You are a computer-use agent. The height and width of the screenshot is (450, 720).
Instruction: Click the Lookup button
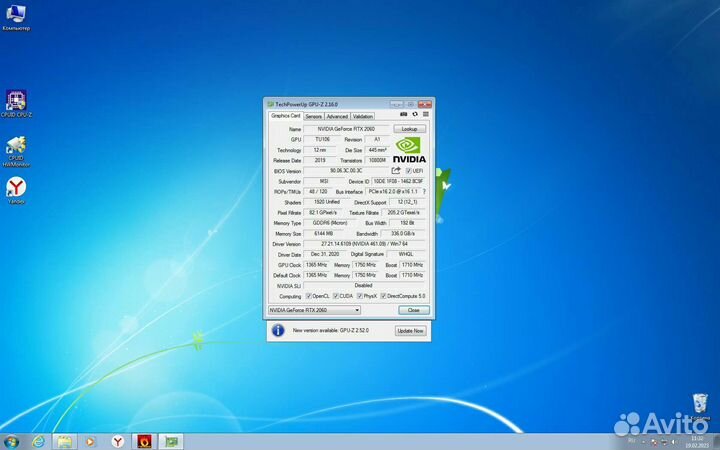[409, 129]
